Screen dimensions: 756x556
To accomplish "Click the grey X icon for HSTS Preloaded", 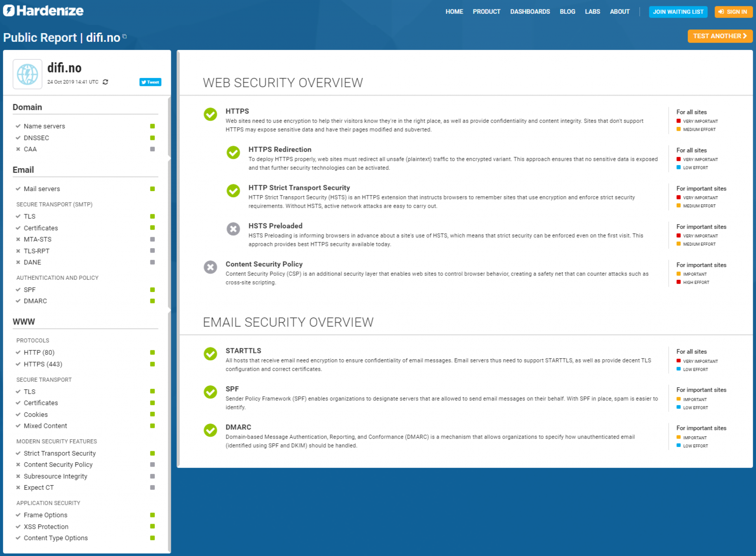I will click(x=233, y=229).
